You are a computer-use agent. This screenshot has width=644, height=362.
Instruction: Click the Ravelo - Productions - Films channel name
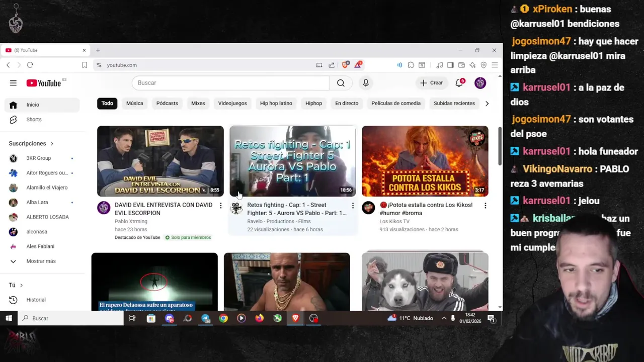pyautogui.click(x=278, y=222)
